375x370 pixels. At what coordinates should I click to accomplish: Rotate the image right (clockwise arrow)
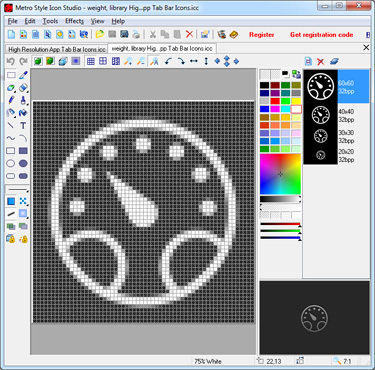pos(181,61)
